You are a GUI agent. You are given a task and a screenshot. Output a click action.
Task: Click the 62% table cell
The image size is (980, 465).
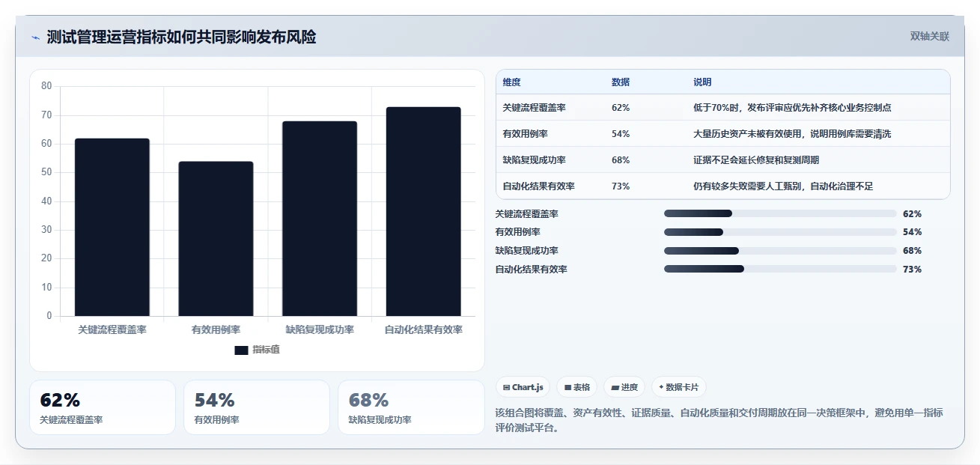[x=621, y=107]
